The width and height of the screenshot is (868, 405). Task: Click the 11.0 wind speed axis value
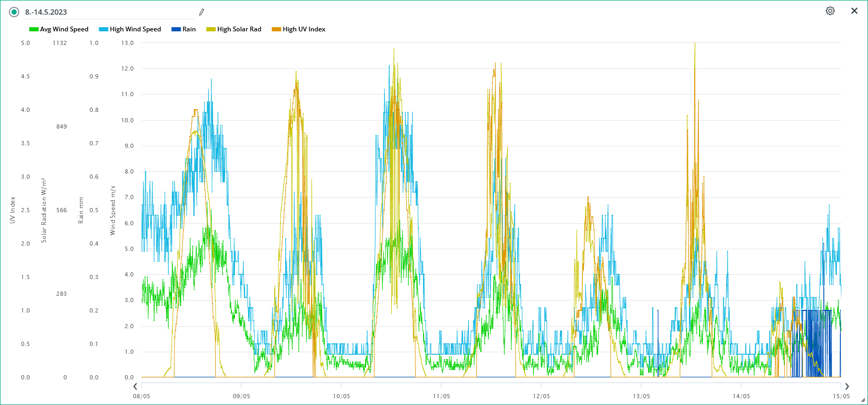pos(127,94)
